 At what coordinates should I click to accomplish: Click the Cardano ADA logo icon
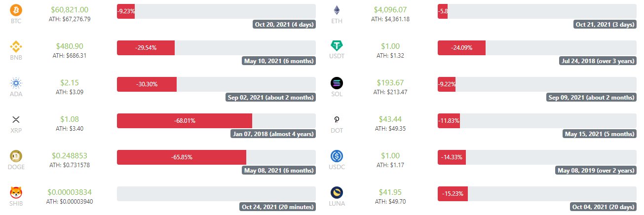click(x=17, y=83)
